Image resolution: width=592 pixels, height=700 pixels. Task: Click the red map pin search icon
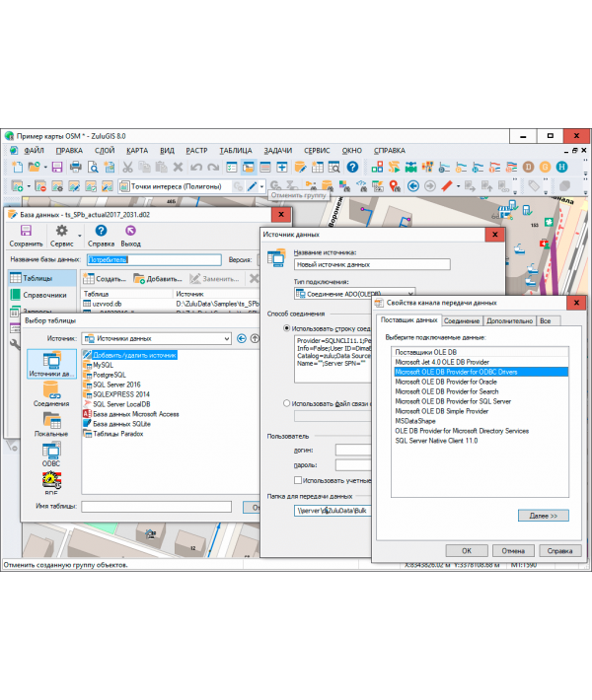pyautogui.click(x=395, y=185)
